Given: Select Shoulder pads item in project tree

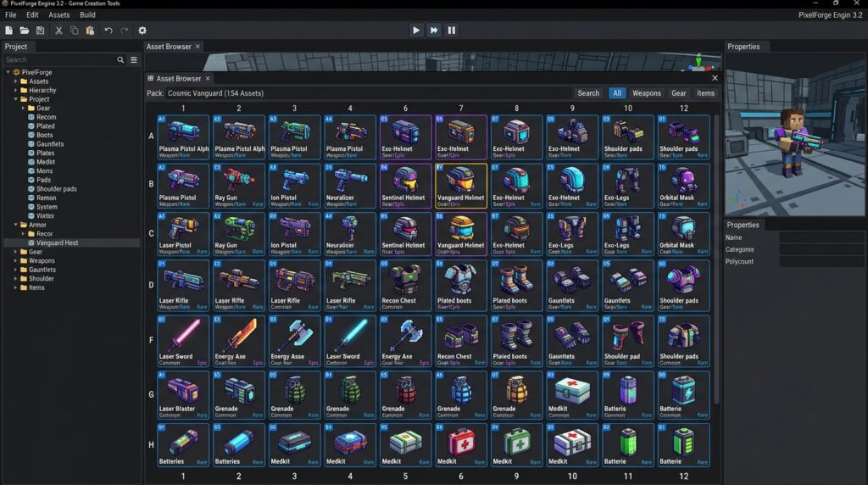Looking at the screenshot, I should click(x=57, y=189).
